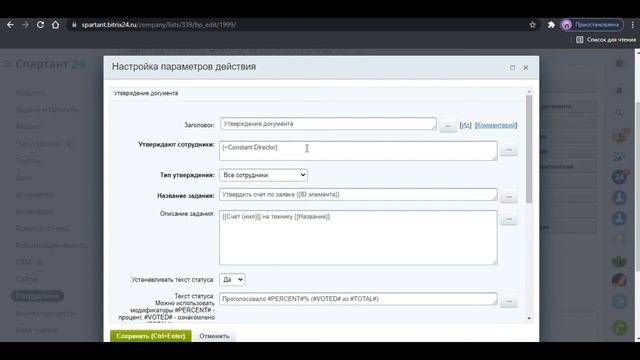Click the Описание задания text area
Image resolution: width=640 pixels, height=360 pixels.
click(358, 238)
